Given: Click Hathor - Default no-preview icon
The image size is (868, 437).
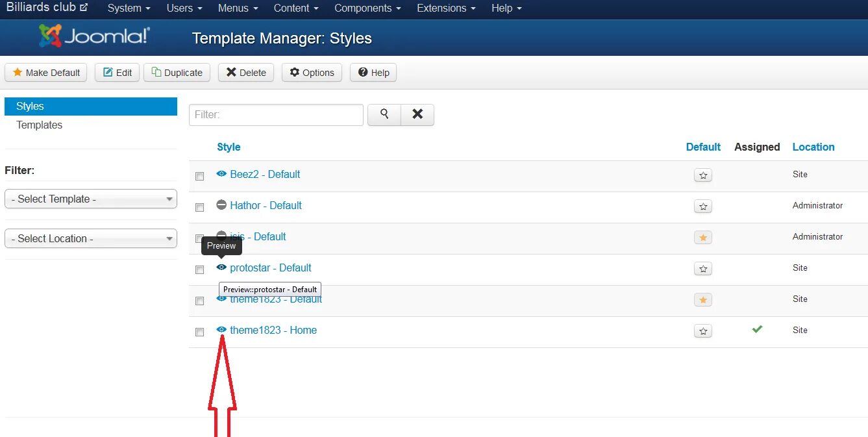Looking at the screenshot, I should pos(221,205).
